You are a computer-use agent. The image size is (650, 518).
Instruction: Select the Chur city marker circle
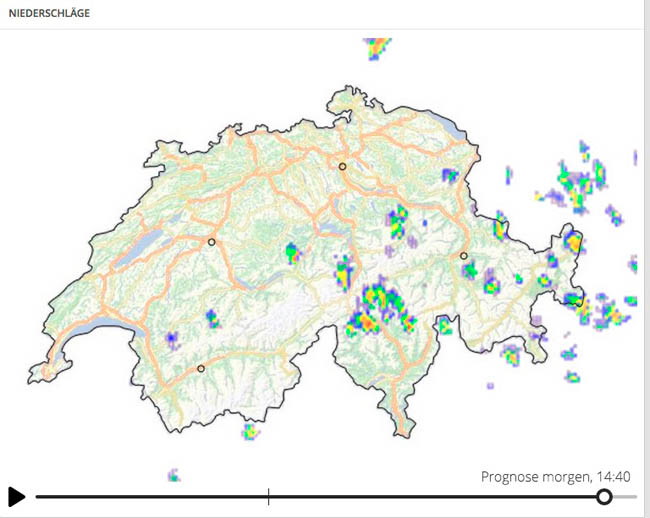(x=463, y=256)
